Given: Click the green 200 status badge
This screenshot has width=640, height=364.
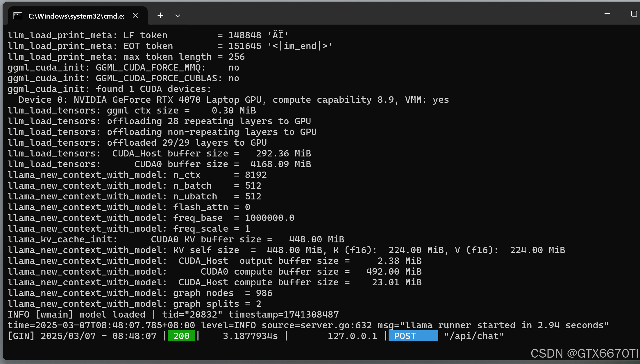Looking at the screenshot, I should point(181,336).
